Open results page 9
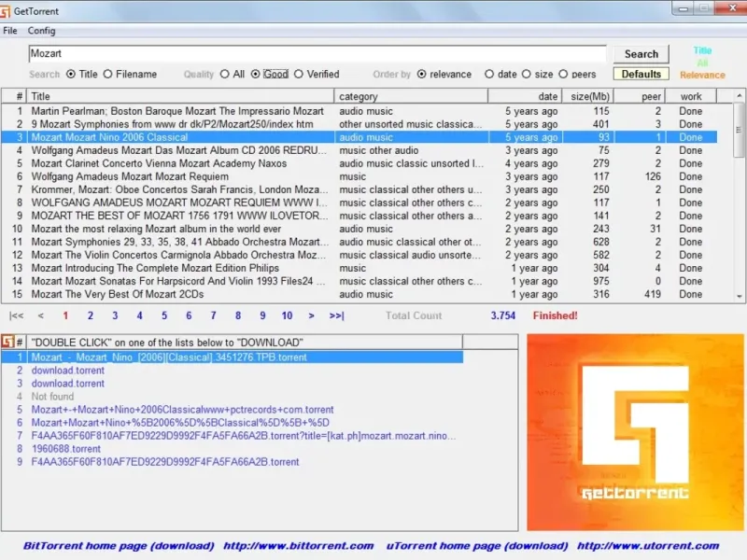Screen dimensions: 747x560 tap(262, 315)
